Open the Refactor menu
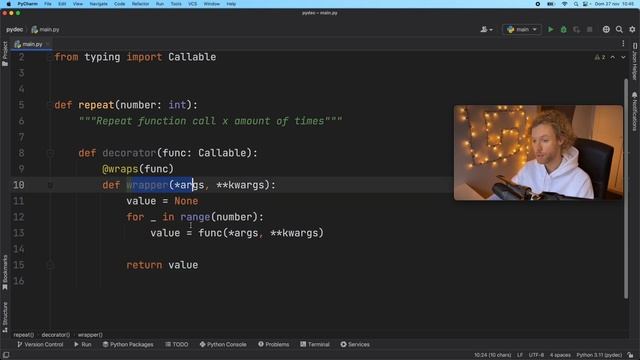The image size is (640, 360). pos(140,4)
